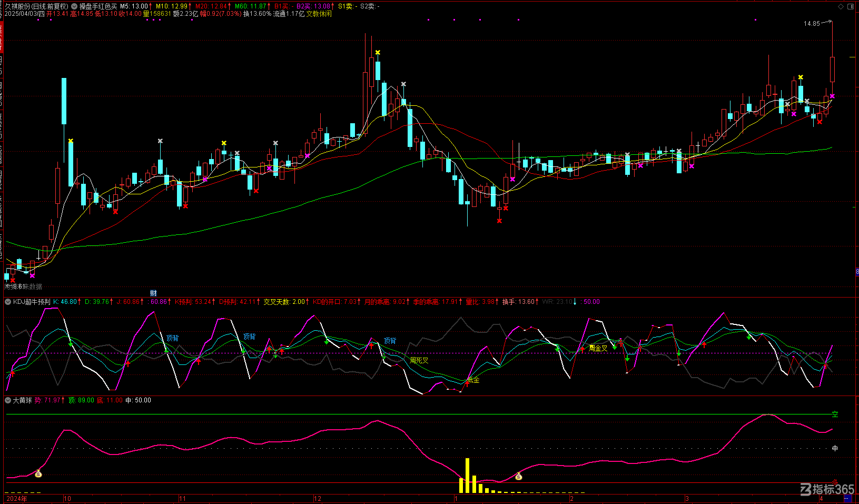859x504 pixels.
Task: Click the money bag icon near 2024年 start
Action: coord(38,474)
